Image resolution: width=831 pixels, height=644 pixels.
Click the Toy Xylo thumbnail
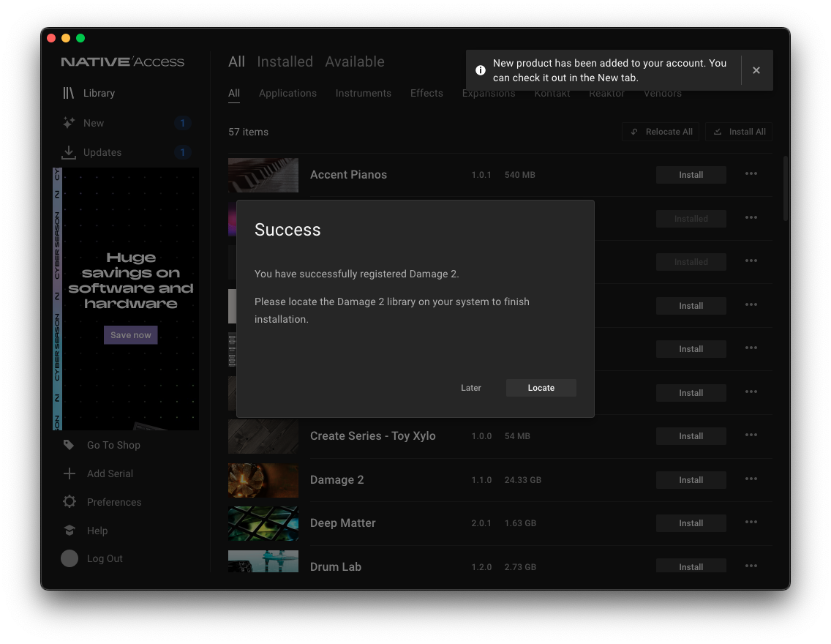[263, 437]
